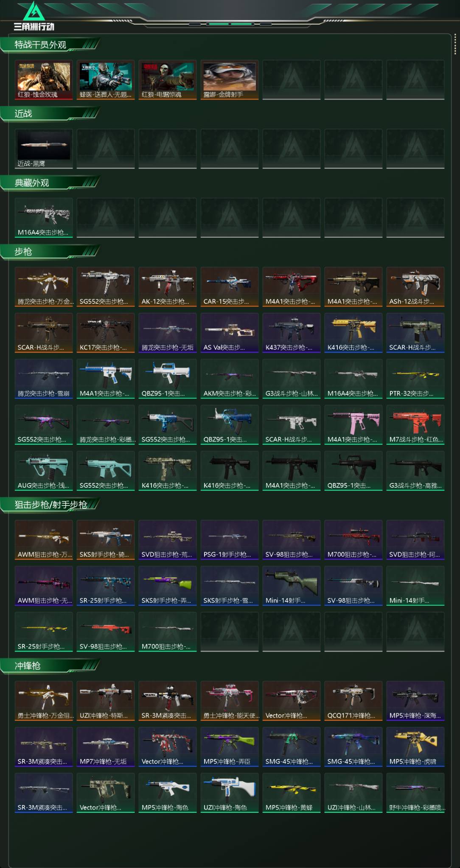Pick the pink M4A1突击步枪 skin

pyautogui.click(x=353, y=425)
